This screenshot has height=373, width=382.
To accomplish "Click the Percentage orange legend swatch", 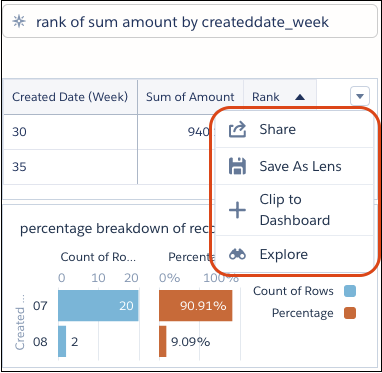I will click(350, 313).
